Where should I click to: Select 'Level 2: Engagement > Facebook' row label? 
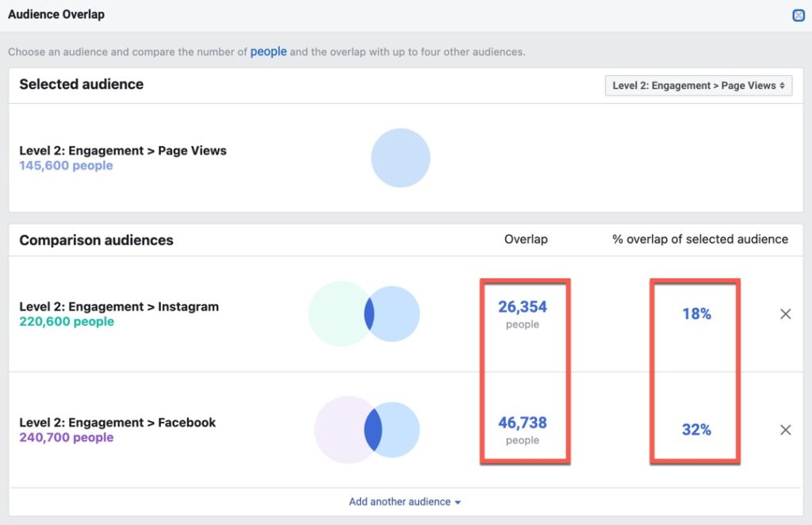pos(117,423)
